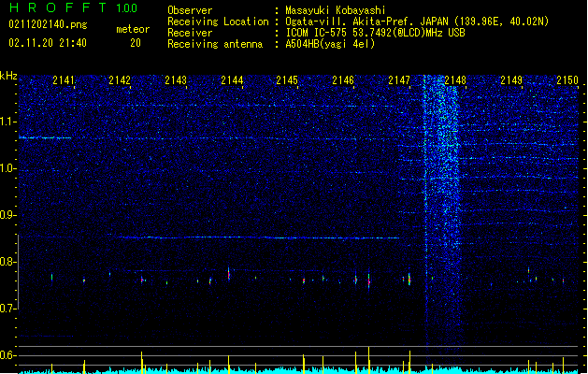The height and width of the screenshot is (374, 588).
Task: Click the 2144 time marker
Action: 232,79
